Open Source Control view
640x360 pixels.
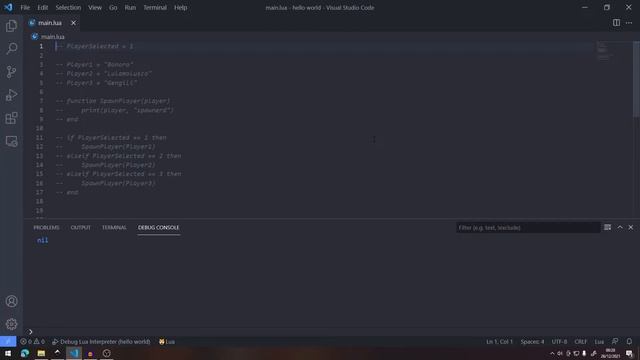[11, 72]
